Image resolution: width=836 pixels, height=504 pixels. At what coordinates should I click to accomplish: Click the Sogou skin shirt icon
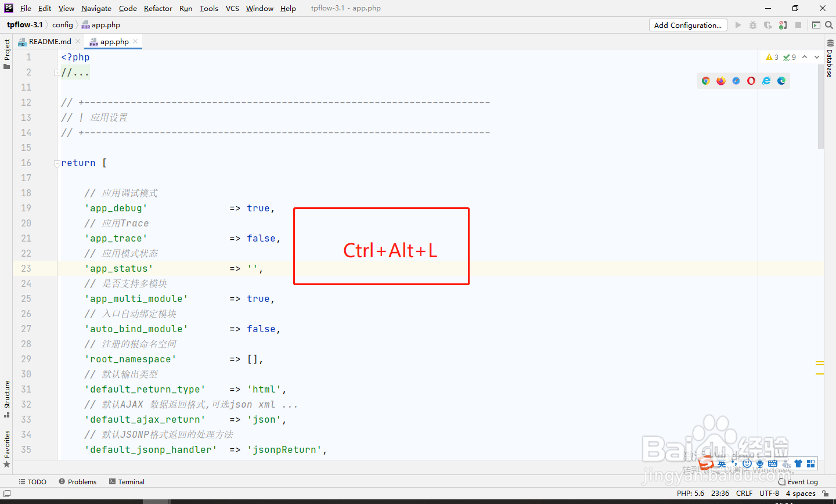(x=798, y=463)
